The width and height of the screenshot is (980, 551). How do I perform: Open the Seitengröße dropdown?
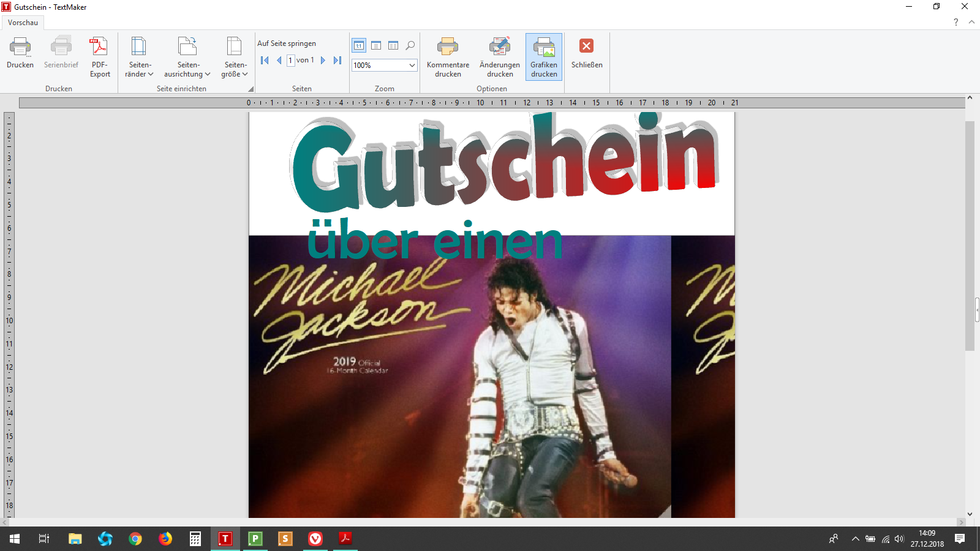[235, 57]
